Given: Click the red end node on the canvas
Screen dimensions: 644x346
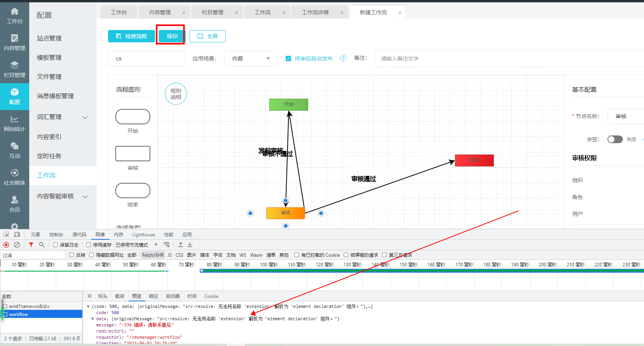Looking at the screenshot, I should (x=474, y=160).
